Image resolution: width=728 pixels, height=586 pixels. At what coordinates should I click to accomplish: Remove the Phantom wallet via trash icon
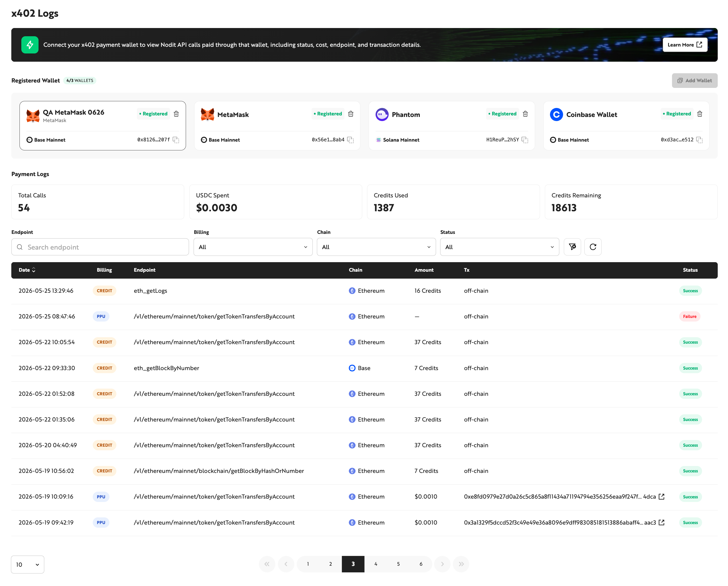tap(525, 114)
